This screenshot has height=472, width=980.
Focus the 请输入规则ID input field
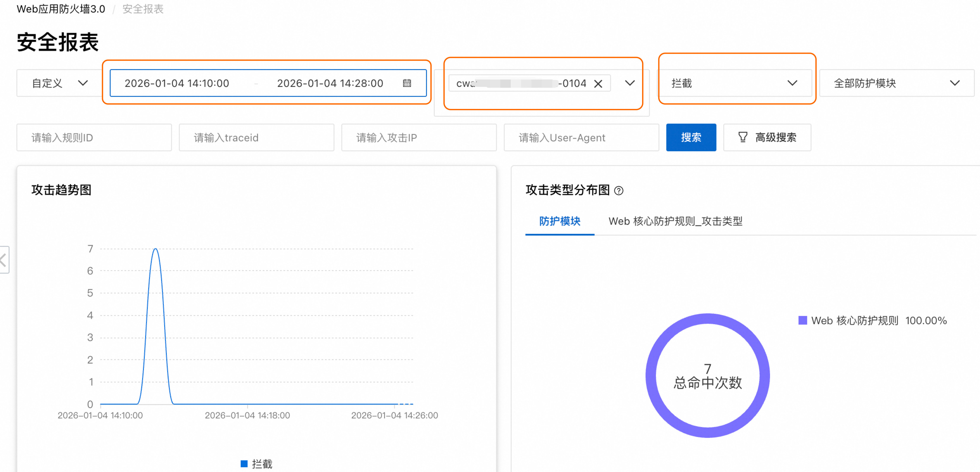pos(94,137)
